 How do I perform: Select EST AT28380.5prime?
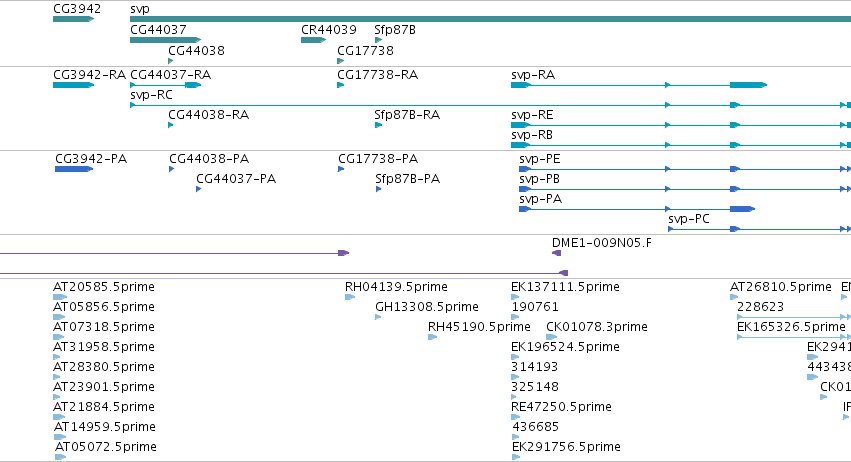click(104, 367)
